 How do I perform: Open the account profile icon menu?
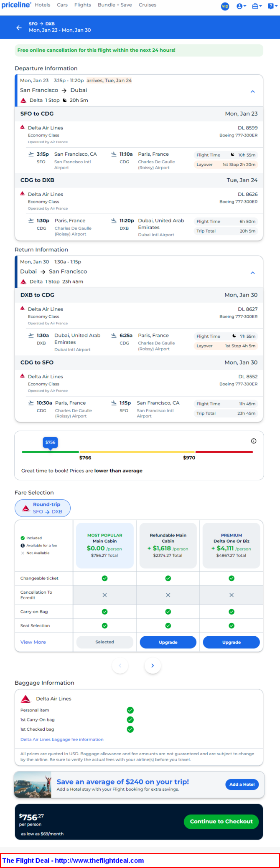coord(241,6)
